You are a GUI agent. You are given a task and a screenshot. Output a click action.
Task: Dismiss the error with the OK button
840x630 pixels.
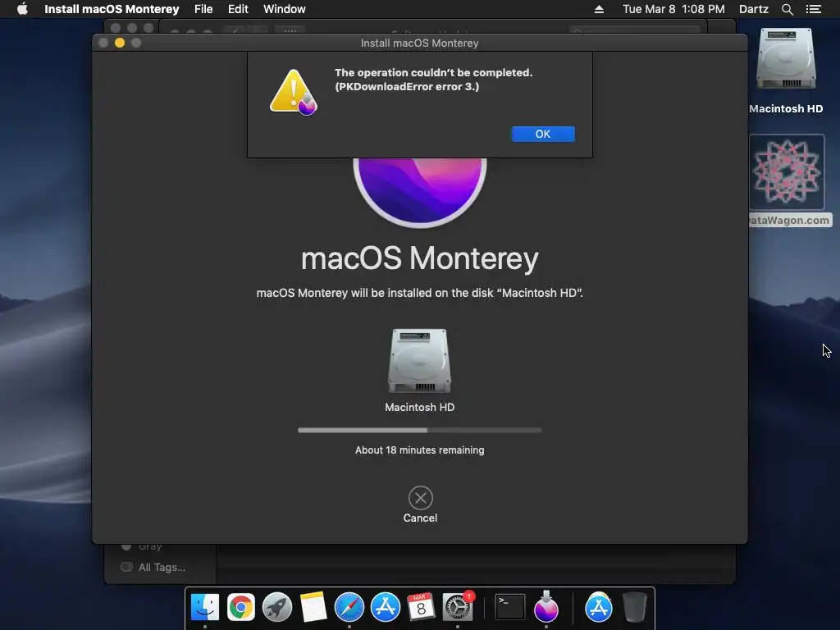tap(543, 134)
